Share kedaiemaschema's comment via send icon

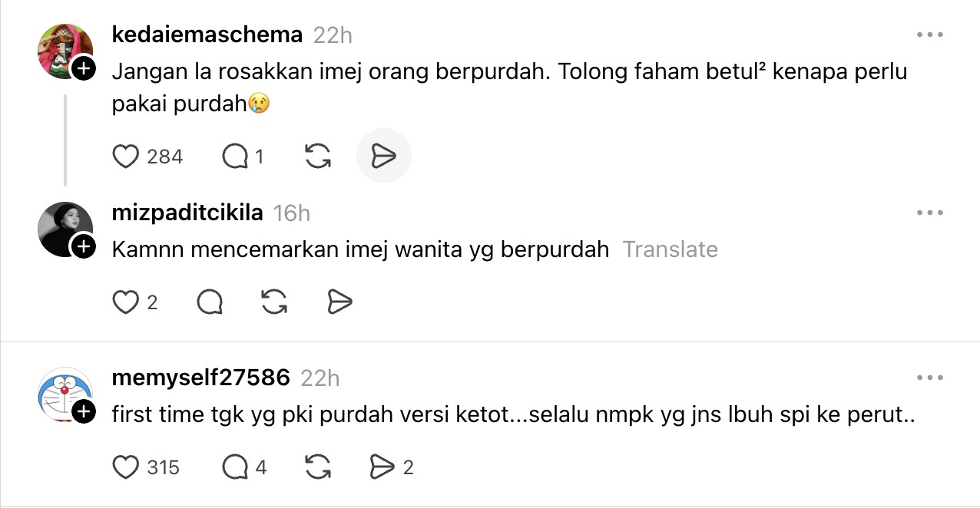[x=383, y=157]
